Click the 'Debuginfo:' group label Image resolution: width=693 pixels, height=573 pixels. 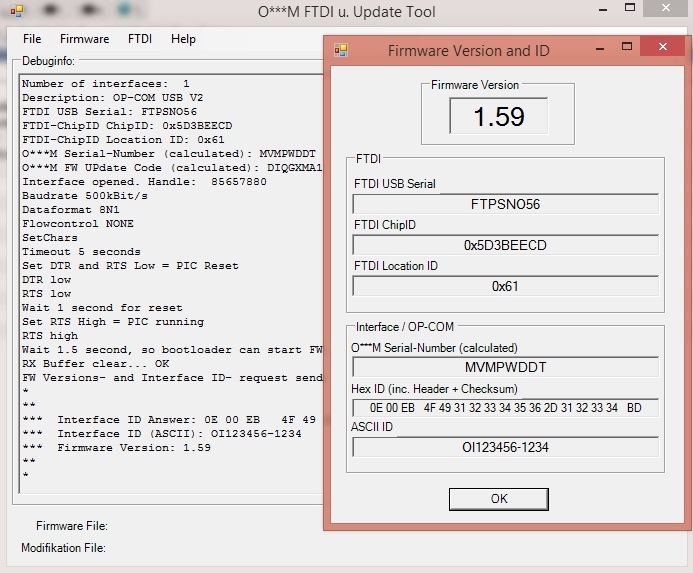point(48,61)
